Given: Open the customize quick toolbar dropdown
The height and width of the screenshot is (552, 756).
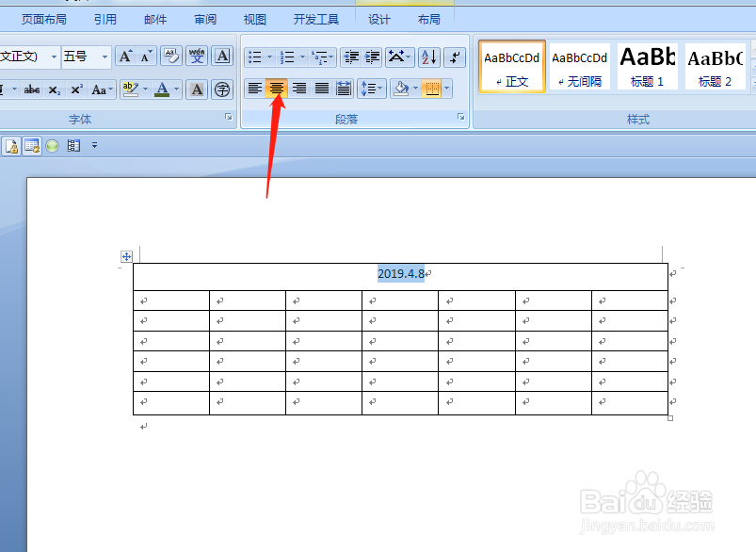Looking at the screenshot, I should (94, 145).
